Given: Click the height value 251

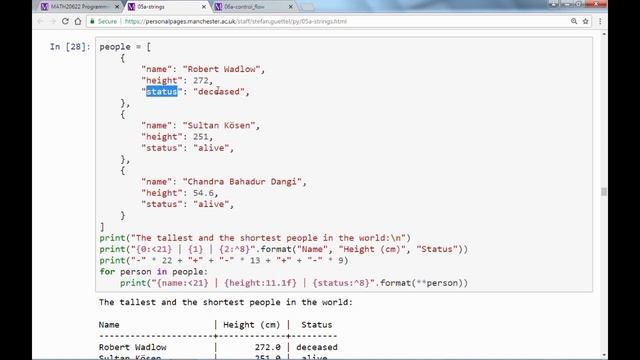Looking at the screenshot, I should tap(201, 137).
